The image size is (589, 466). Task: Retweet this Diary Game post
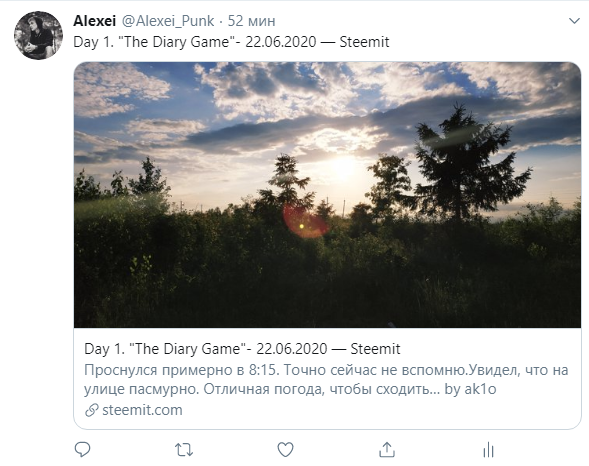[x=184, y=449]
